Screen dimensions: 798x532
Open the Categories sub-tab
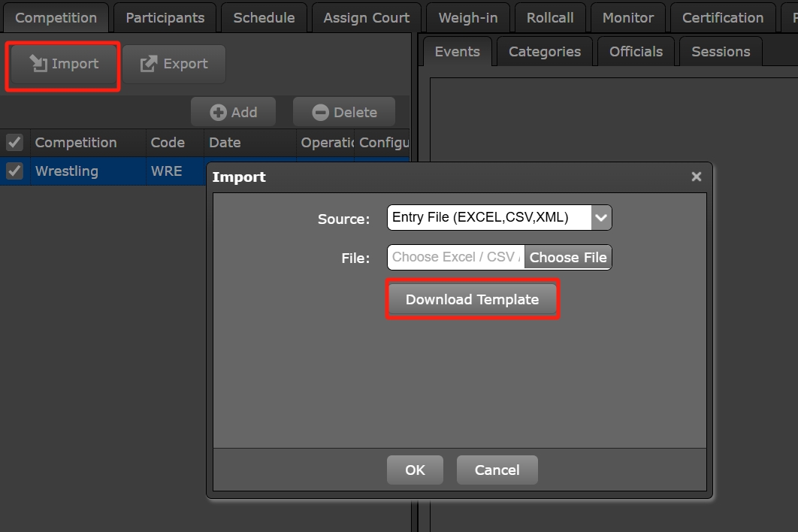[x=544, y=51]
